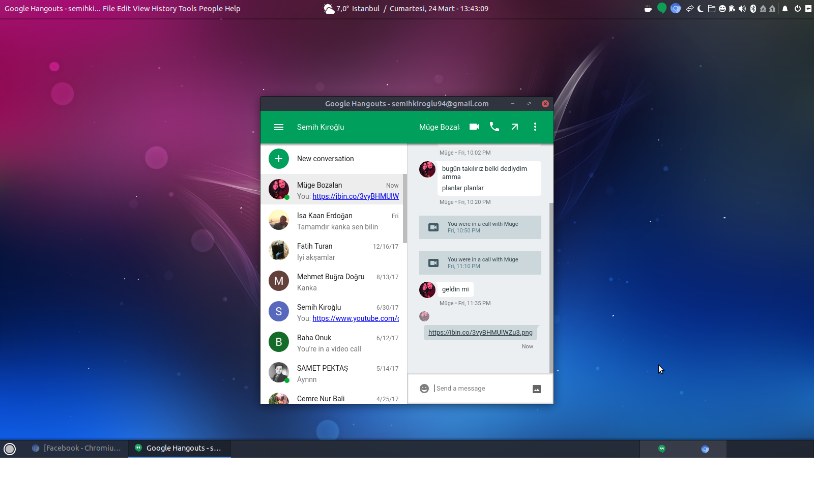Open the power session menu icon

[x=797, y=9]
